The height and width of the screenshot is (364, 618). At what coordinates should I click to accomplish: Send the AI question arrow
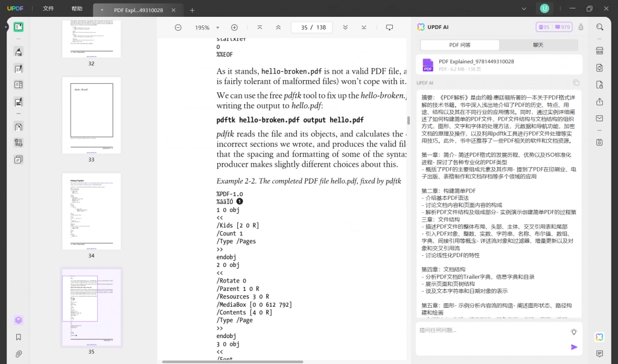point(574,347)
